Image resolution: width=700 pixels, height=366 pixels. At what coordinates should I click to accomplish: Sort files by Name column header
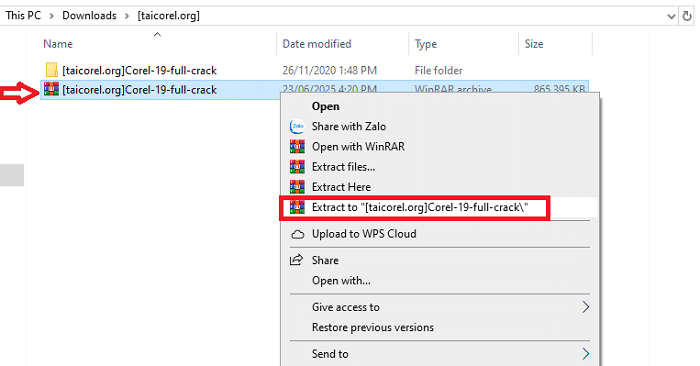click(58, 44)
